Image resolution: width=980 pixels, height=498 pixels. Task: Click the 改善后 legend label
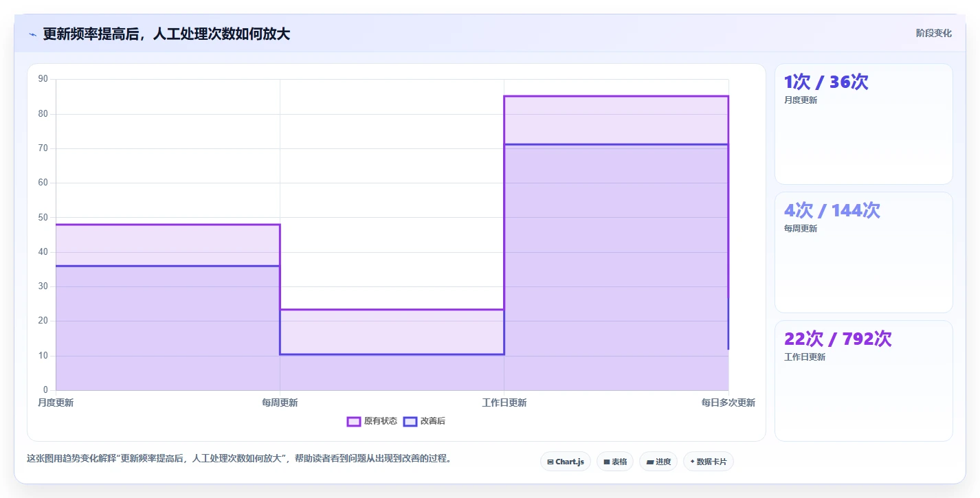(x=433, y=421)
